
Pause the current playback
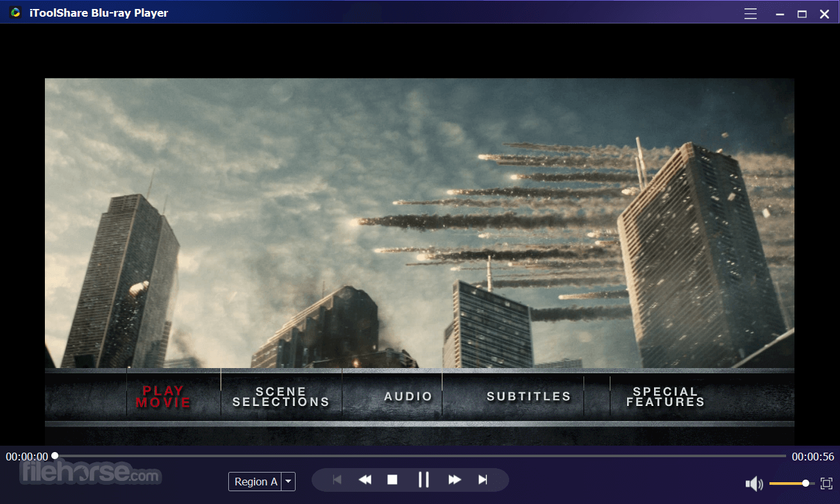click(423, 480)
